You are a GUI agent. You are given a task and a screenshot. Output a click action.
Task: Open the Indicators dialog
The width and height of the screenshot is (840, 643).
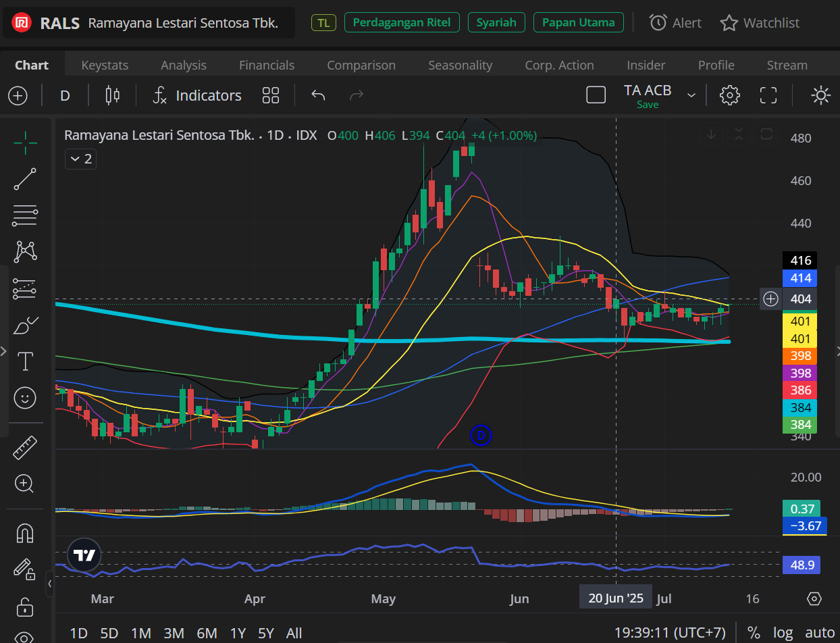(197, 95)
